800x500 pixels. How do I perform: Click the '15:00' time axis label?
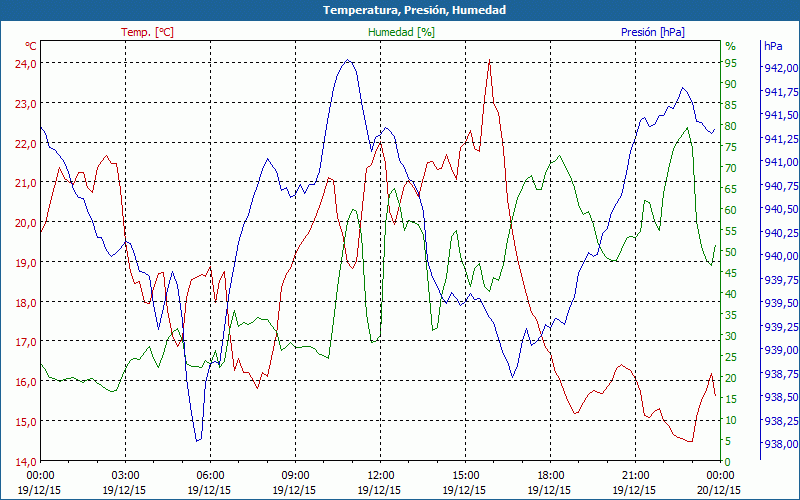pos(465,476)
